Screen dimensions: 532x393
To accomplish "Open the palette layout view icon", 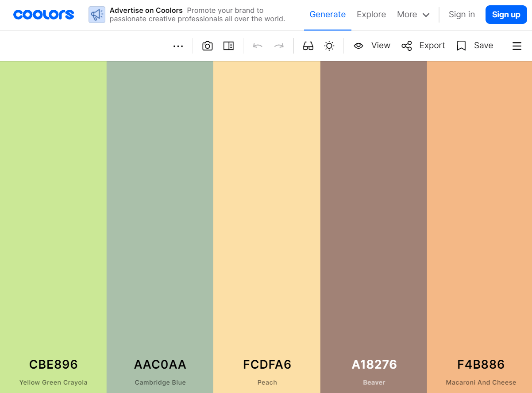I will click(x=228, y=46).
